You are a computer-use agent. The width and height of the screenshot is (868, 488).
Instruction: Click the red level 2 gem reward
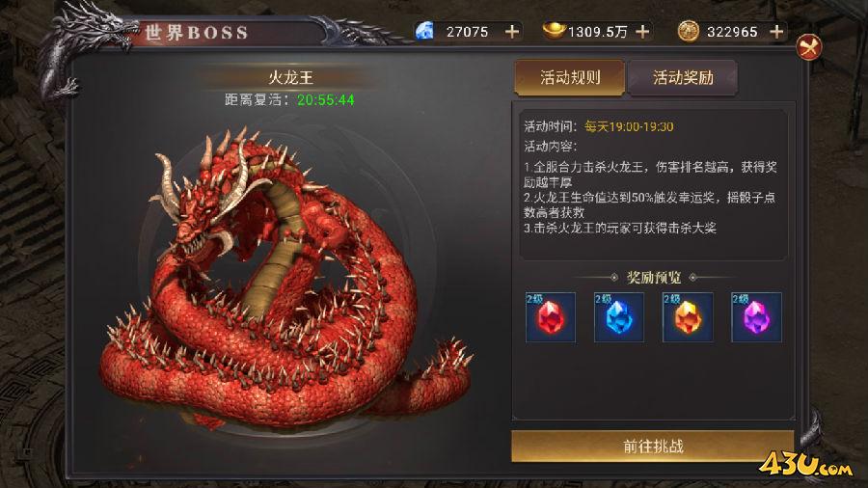tap(551, 317)
